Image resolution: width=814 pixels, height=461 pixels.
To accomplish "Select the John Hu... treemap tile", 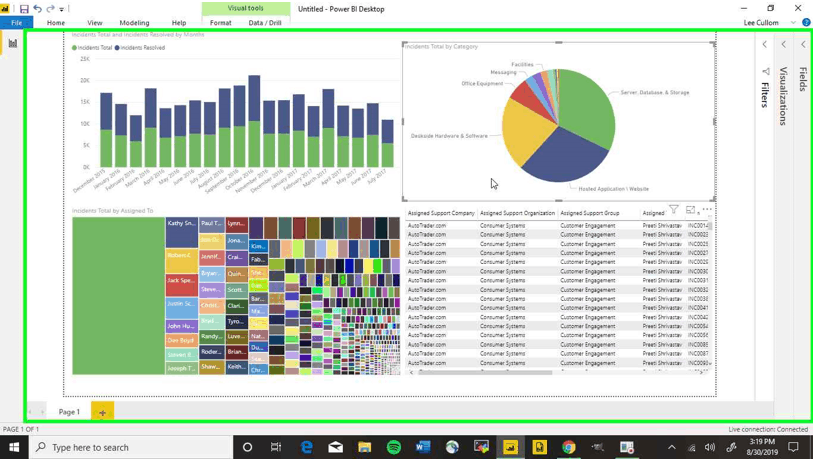I will (181, 326).
